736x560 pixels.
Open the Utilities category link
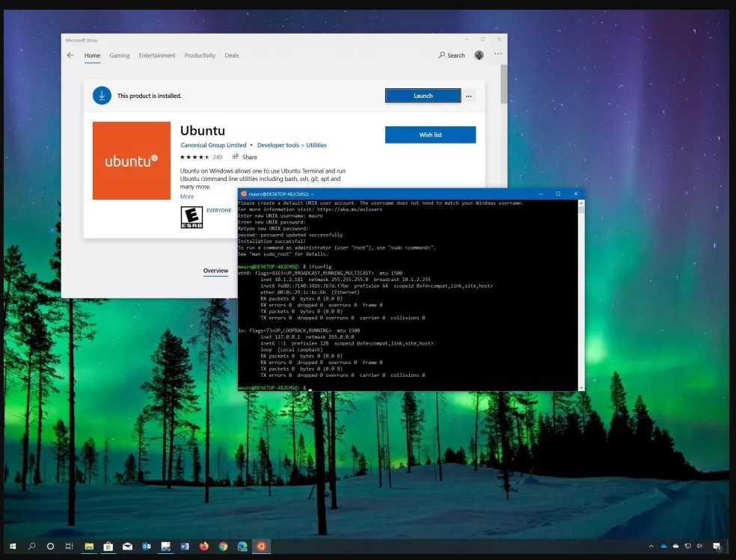pyautogui.click(x=316, y=145)
